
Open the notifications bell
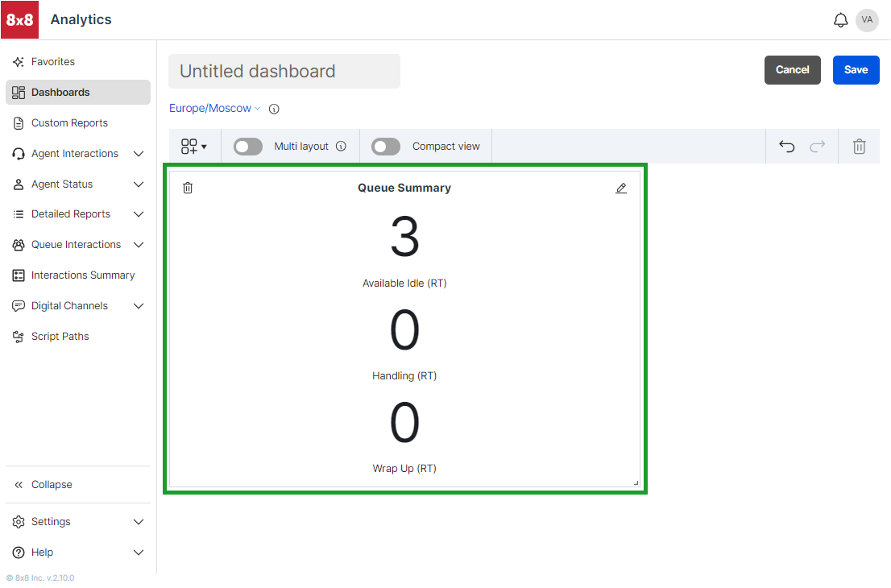click(840, 19)
